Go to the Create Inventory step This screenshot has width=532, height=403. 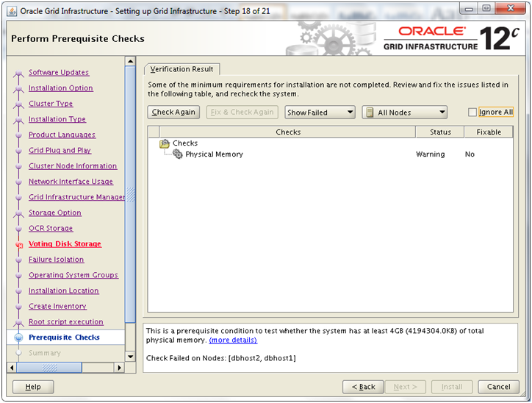point(57,306)
